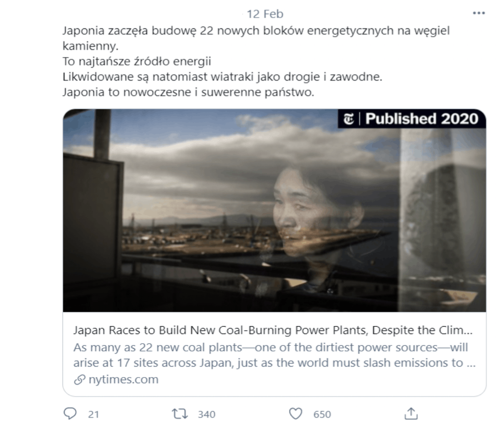The width and height of the screenshot is (504, 437).
Task: Open the three-dot more options menu
Action: (479, 13)
